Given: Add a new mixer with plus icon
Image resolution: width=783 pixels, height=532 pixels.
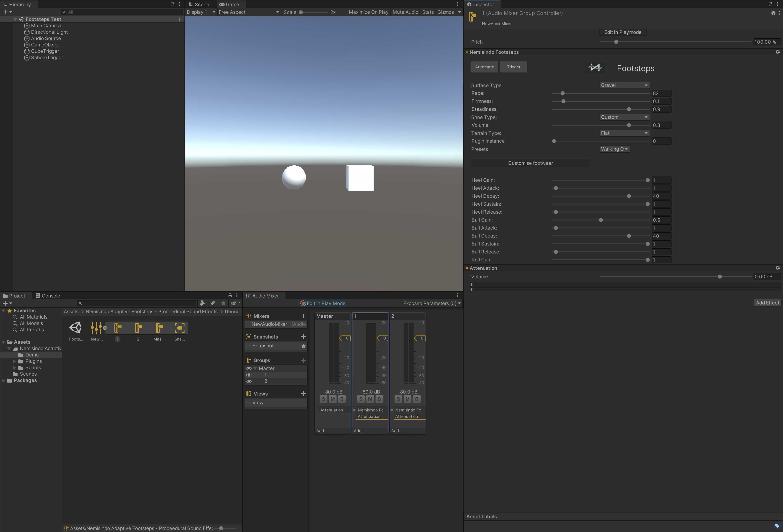Looking at the screenshot, I should [304, 316].
